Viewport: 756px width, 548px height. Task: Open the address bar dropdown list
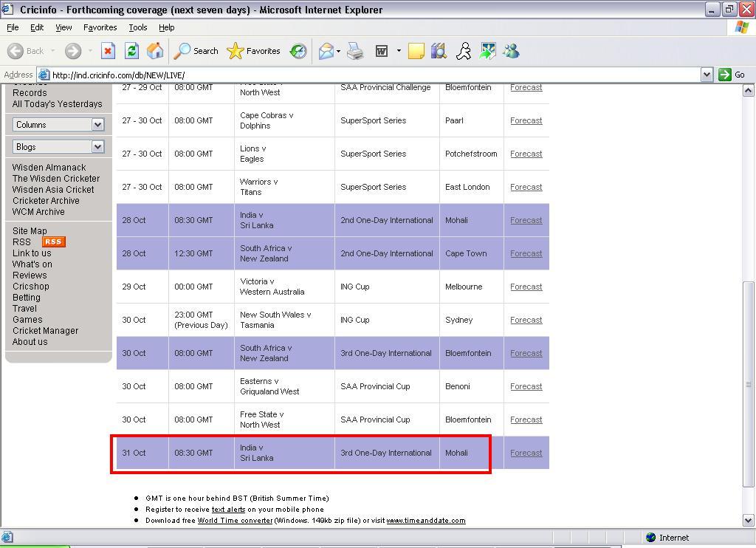(x=707, y=75)
